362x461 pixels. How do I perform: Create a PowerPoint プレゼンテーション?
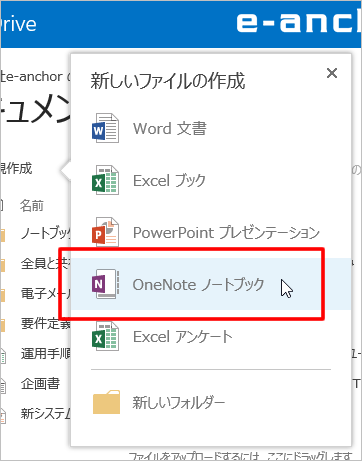pyautogui.click(x=226, y=233)
